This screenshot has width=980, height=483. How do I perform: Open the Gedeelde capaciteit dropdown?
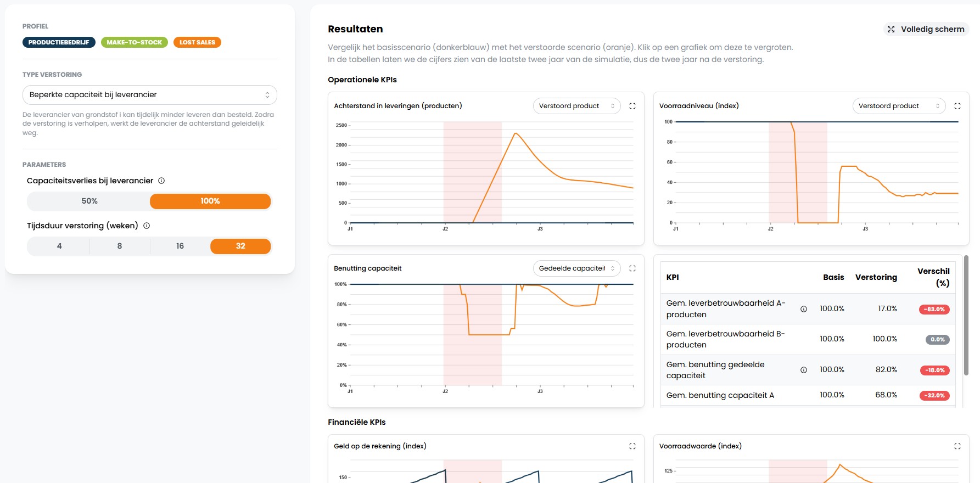(x=576, y=268)
